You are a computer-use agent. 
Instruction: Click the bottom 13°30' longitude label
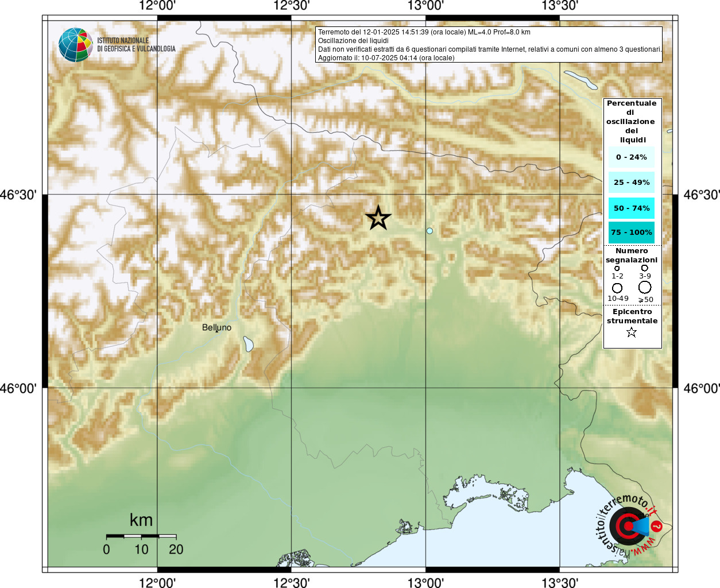[x=560, y=583]
